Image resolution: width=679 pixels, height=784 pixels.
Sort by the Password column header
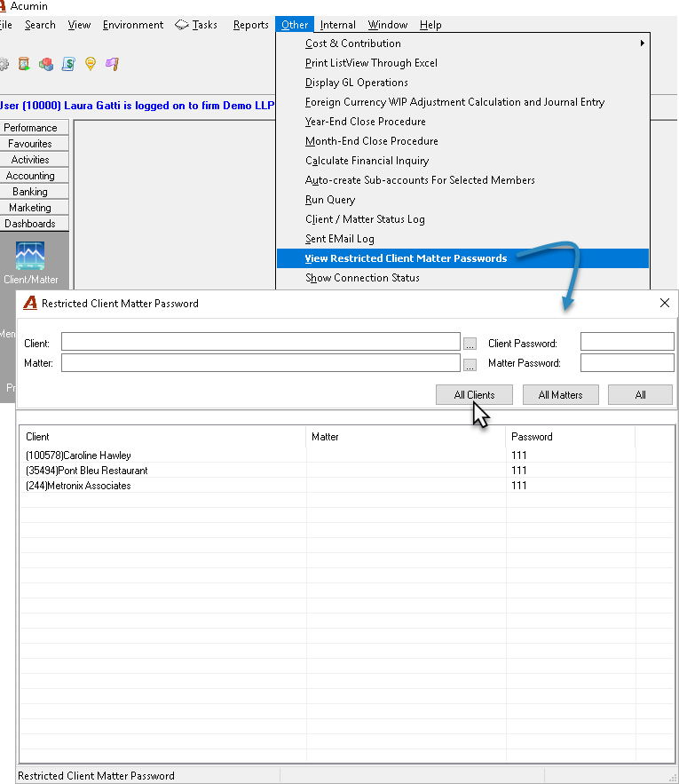click(571, 437)
